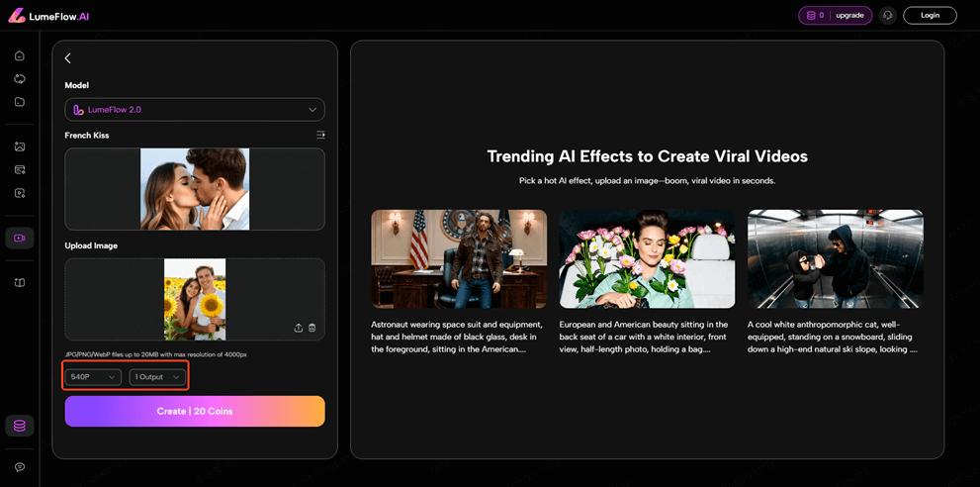Image resolution: width=980 pixels, height=487 pixels.
Task: Open the effect list icon beside French Kiss
Action: [319, 135]
